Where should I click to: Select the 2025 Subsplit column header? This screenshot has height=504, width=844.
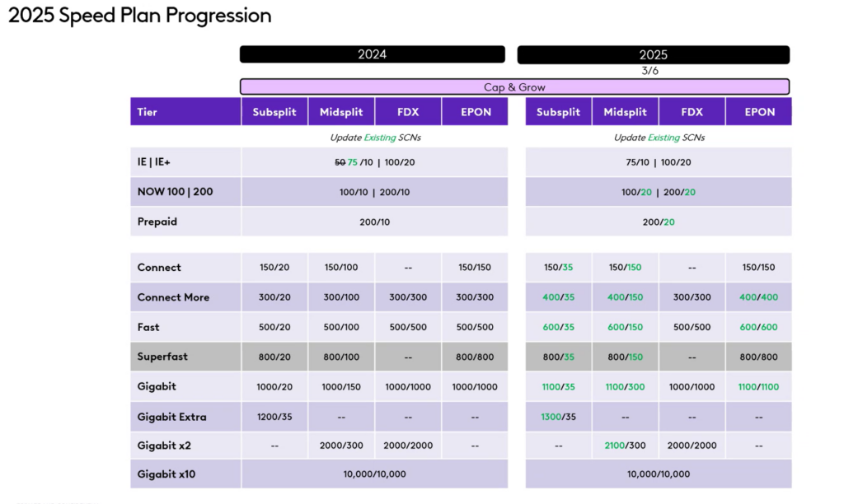tap(558, 112)
